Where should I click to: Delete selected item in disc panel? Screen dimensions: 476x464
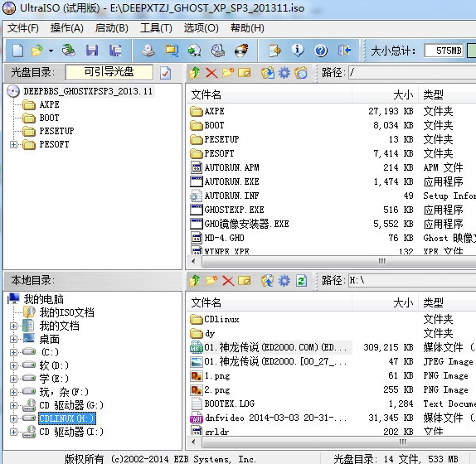[211, 73]
